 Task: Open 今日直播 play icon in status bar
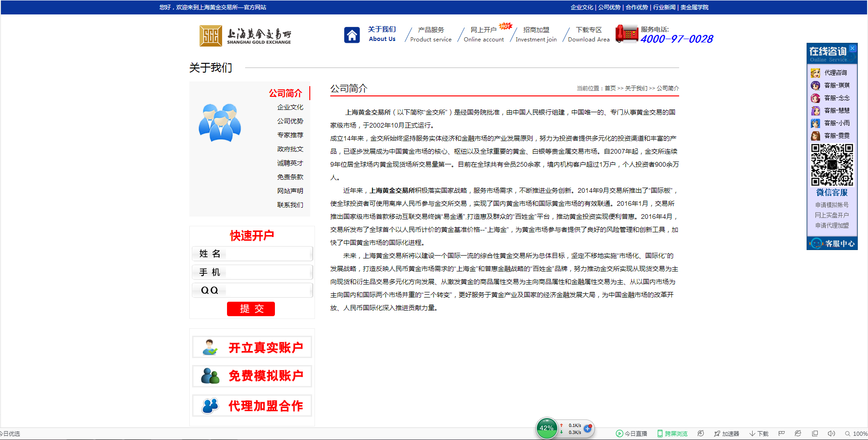tap(619, 433)
